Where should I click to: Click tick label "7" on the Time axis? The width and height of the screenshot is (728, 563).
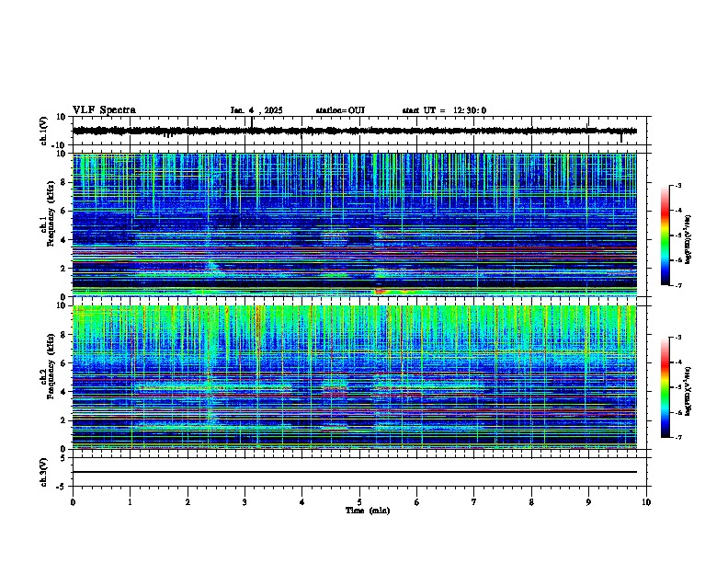[474, 502]
